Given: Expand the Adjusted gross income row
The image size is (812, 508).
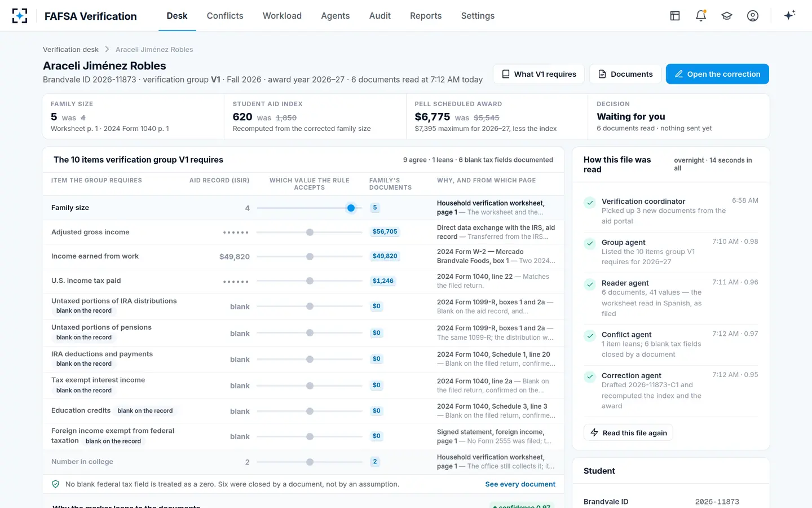Looking at the screenshot, I should 303,232.
